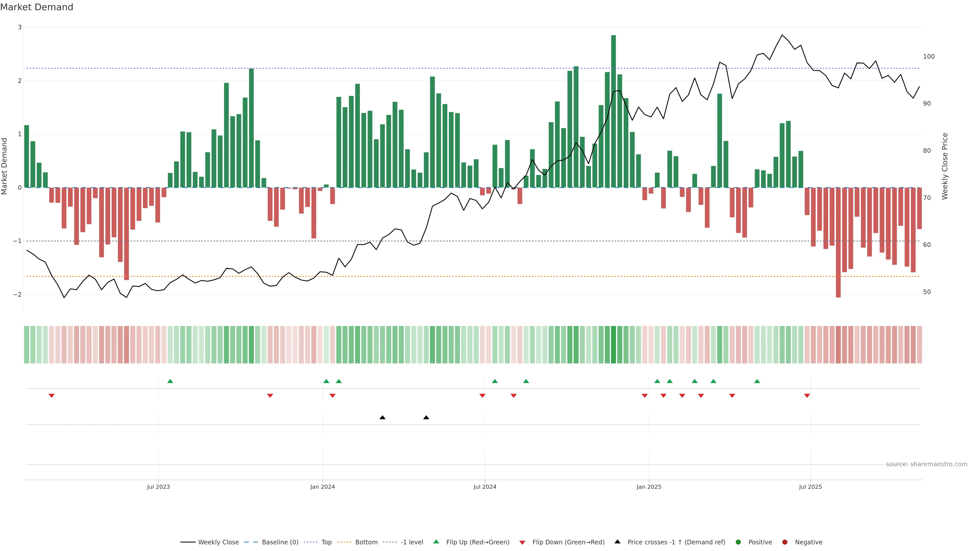Image resolution: width=980 pixels, height=551 pixels.
Task: Click the source: sharemaestro.com text
Action: 926,464
